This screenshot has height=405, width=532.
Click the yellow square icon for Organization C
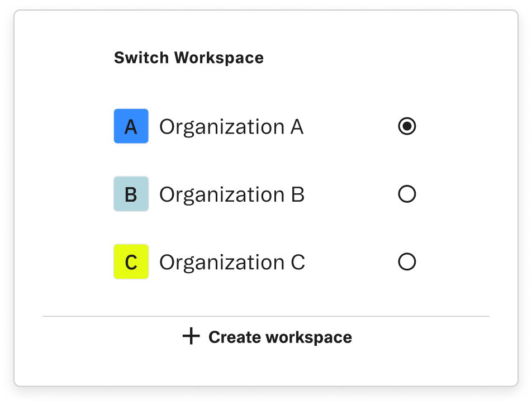131,261
